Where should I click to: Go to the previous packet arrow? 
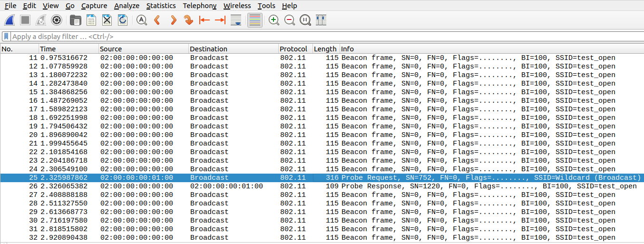coord(157,20)
